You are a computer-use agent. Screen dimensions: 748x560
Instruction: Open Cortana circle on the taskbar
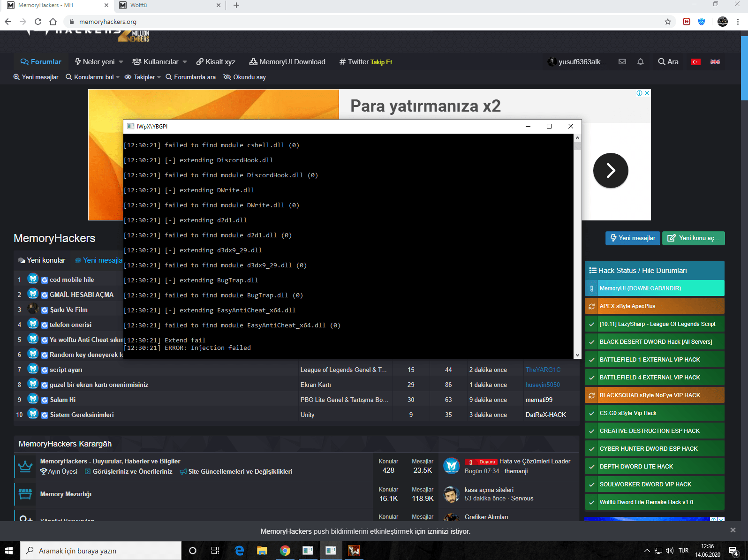(192, 551)
